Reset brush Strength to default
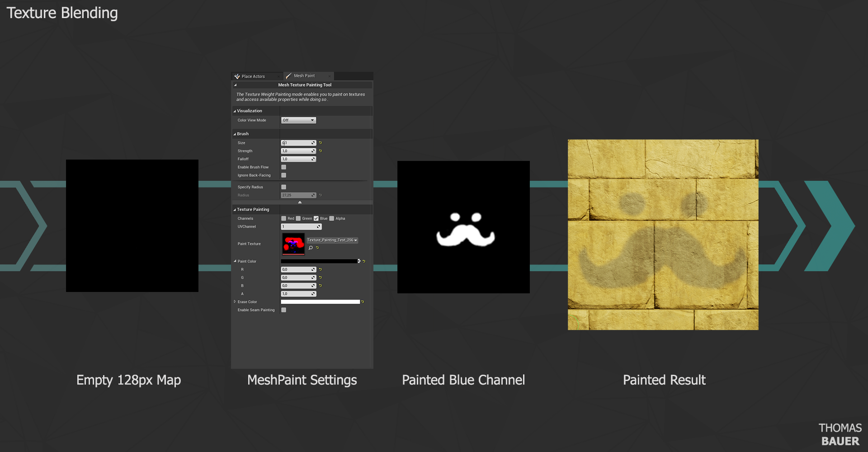 point(320,151)
